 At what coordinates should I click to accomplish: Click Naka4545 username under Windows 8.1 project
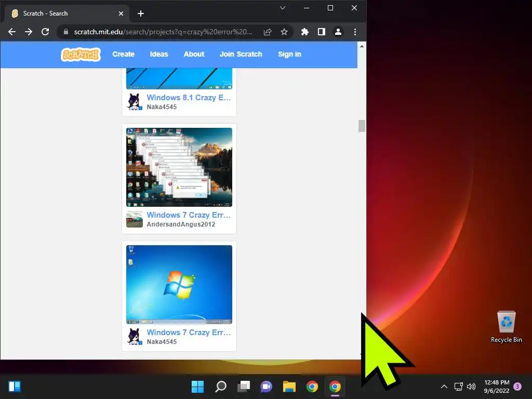(162, 107)
